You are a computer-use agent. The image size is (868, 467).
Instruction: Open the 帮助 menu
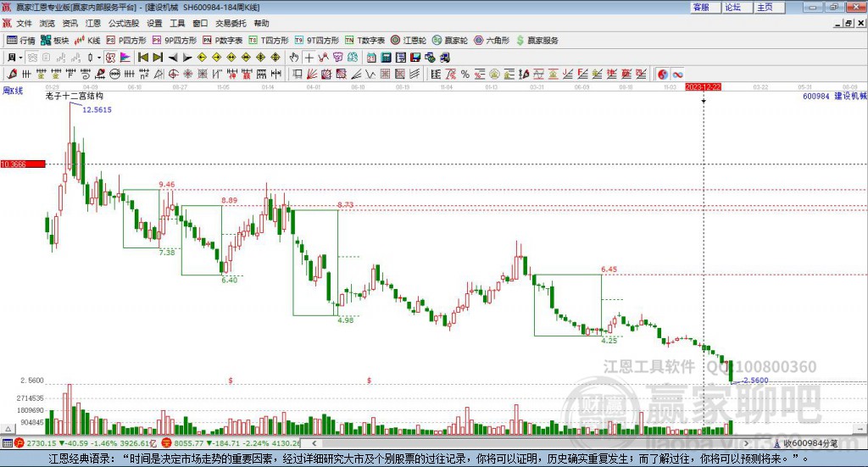point(261,23)
